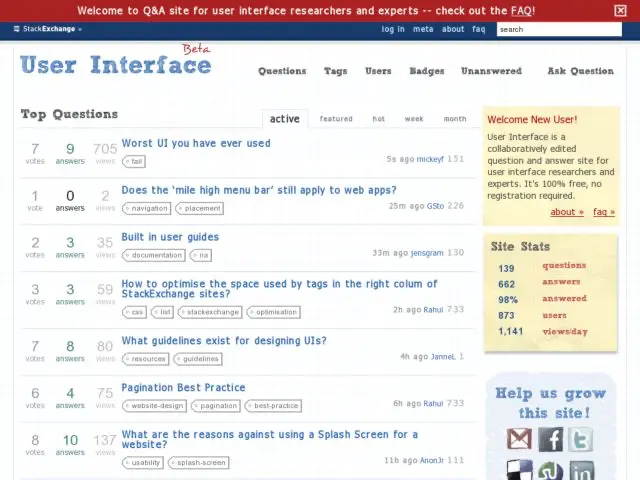Select the 'optimisation' tag
Viewport: 640px width, 480px height.
pos(273,312)
